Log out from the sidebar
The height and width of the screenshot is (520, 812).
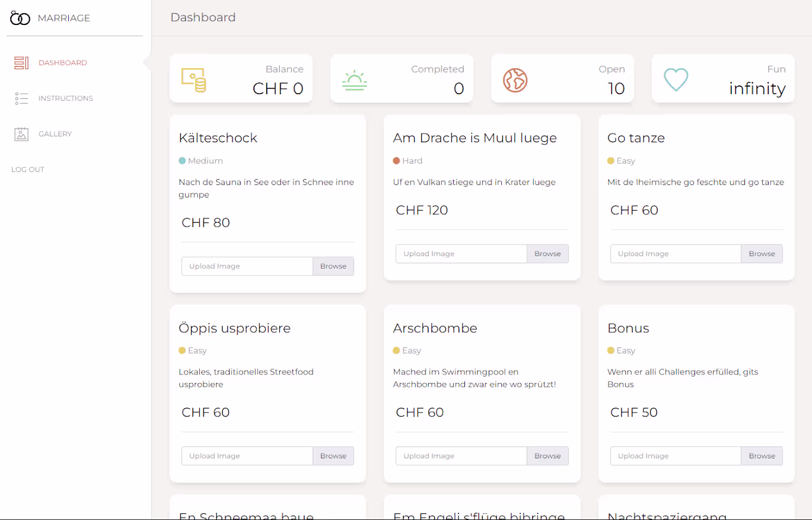pyautogui.click(x=28, y=170)
